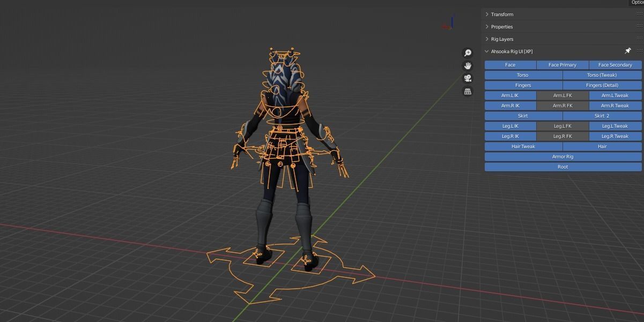Toggle the Leg.R Tweak layer
The width and height of the screenshot is (644, 322).
coord(616,136)
